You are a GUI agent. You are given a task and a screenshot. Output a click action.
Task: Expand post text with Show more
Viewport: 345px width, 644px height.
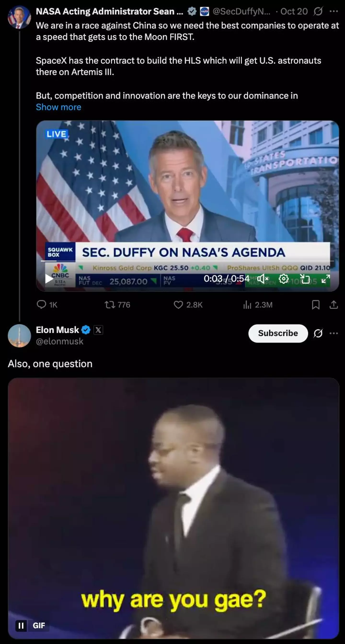pyautogui.click(x=58, y=107)
